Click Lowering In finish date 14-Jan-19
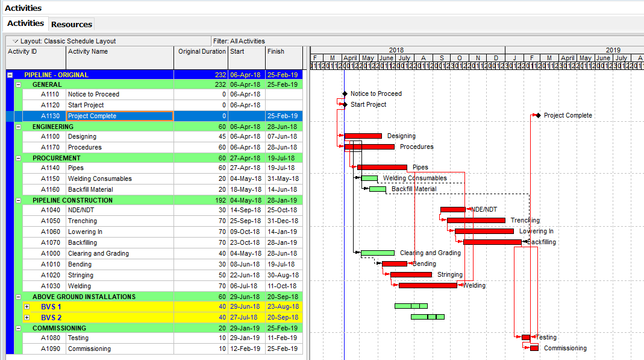The image size is (644, 360). pos(283,232)
